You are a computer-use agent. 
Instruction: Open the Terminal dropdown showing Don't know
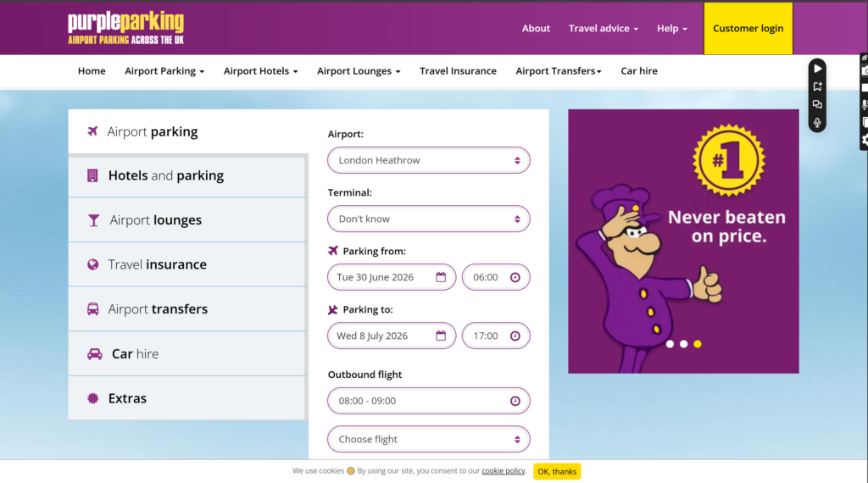click(x=428, y=219)
